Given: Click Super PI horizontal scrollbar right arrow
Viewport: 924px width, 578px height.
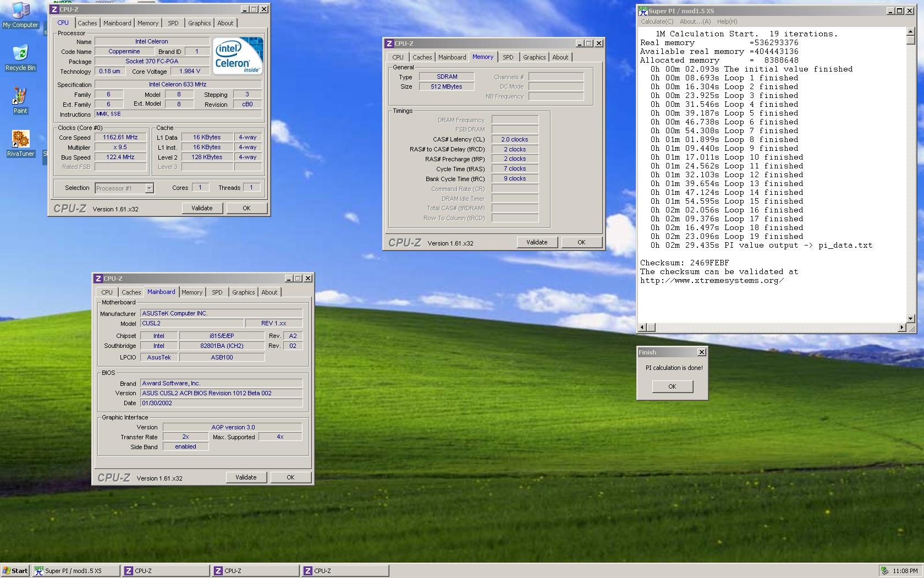Looking at the screenshot, I should (x=901, y=328).
